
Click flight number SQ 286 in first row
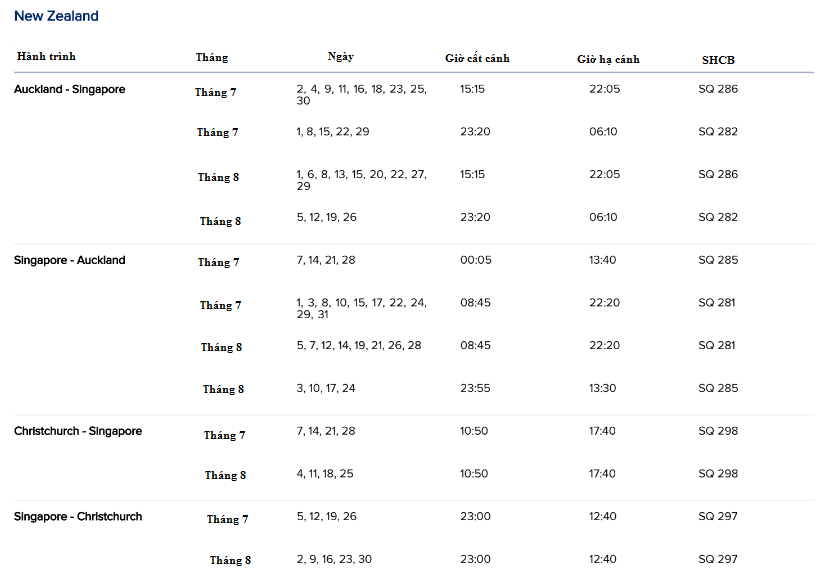click(718, 89)
